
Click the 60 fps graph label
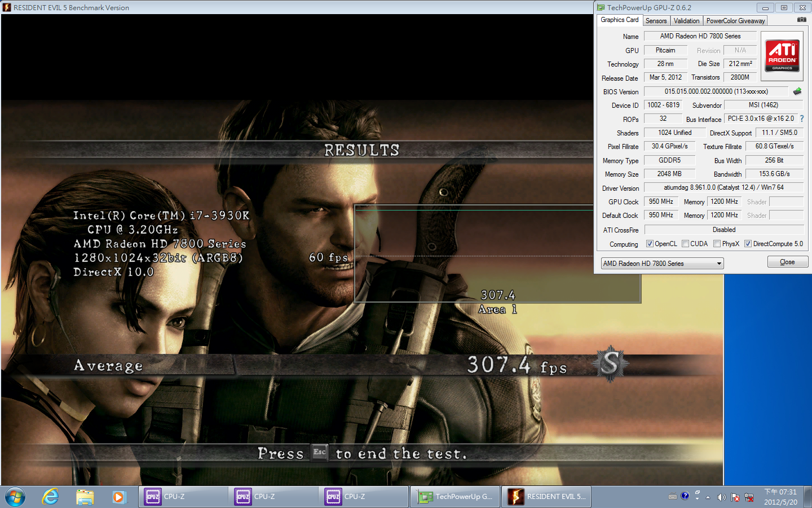(x=328, y=257)
